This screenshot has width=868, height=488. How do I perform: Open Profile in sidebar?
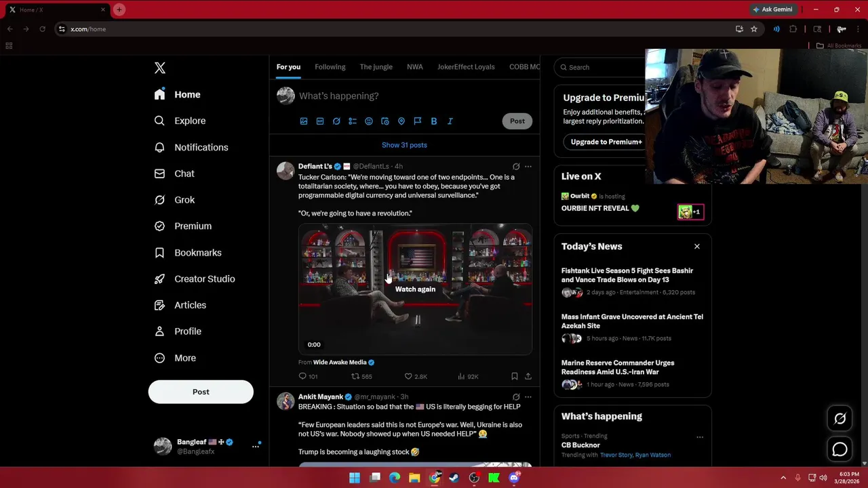click(178, 331)
